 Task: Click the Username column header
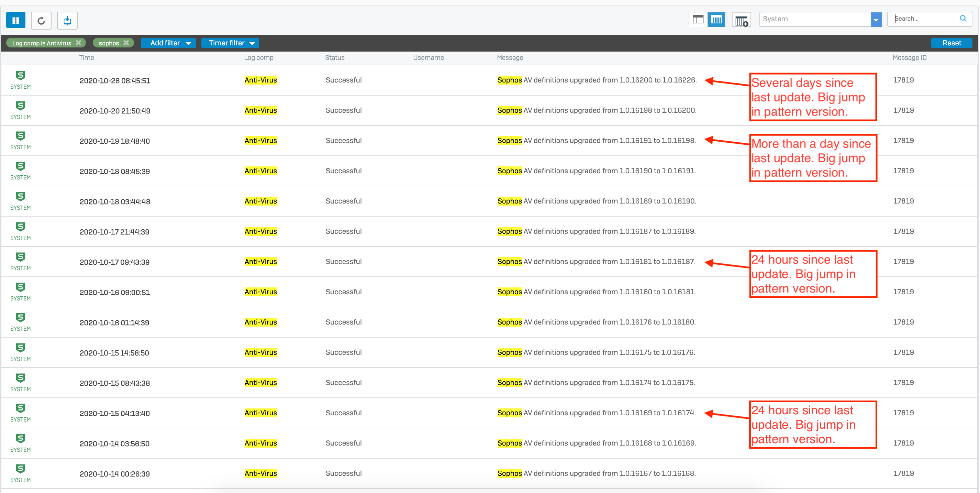point(428,57)
